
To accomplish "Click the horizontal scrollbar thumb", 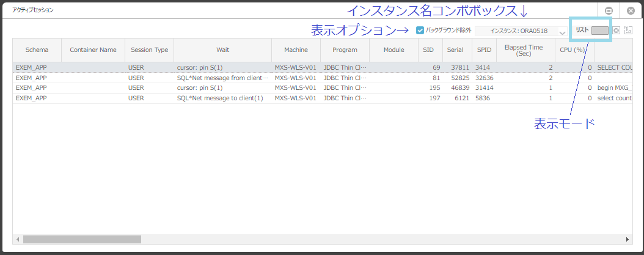I will coord(82,239).
